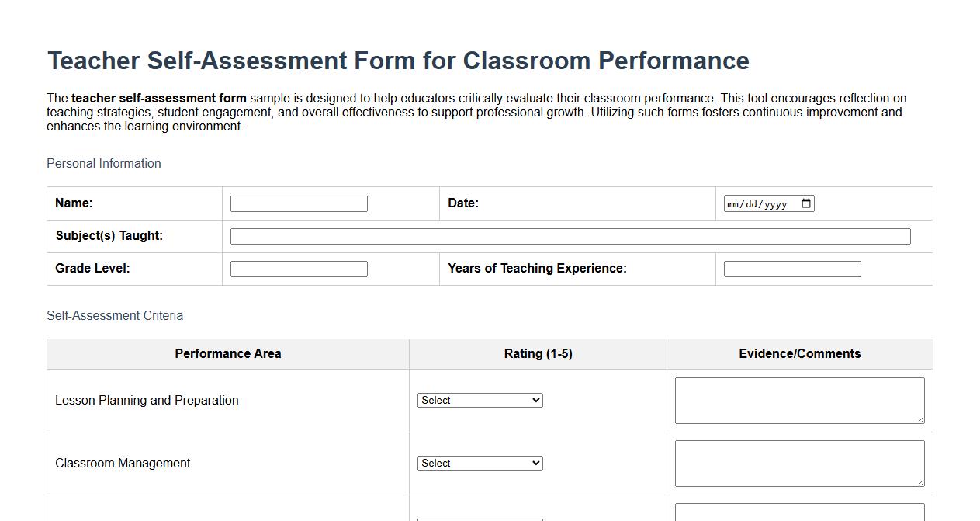Click the Evidence/Comments column header
This screenshot has height=521, width=980.
[x=799, y=353]
